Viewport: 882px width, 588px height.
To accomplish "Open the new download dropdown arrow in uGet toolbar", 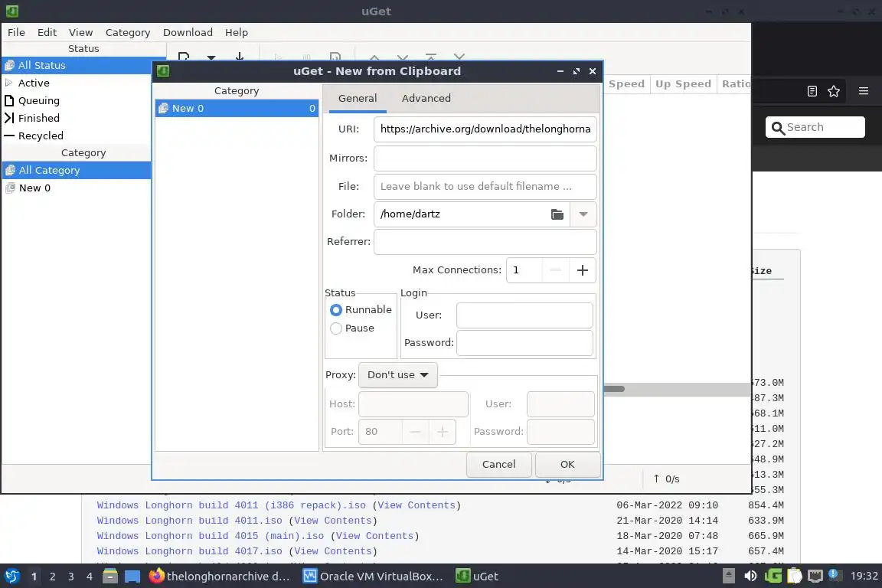I will (211, 57).
